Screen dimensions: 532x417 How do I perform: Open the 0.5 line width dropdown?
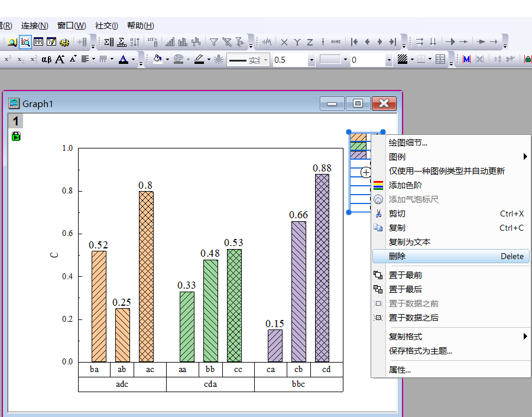coord(311,60)
